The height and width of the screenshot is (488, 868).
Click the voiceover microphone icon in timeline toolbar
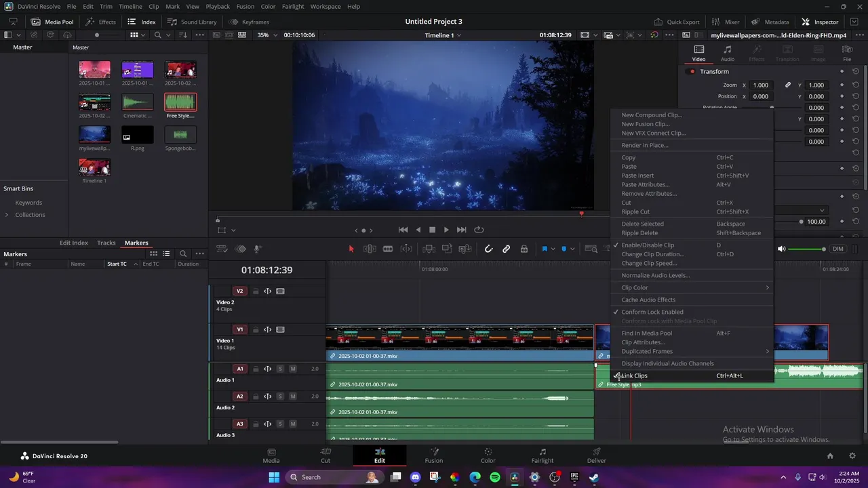click(x=258, y=249)
